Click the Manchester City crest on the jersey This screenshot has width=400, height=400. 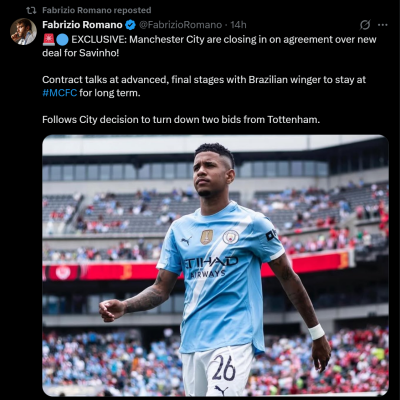coord(231,237)
